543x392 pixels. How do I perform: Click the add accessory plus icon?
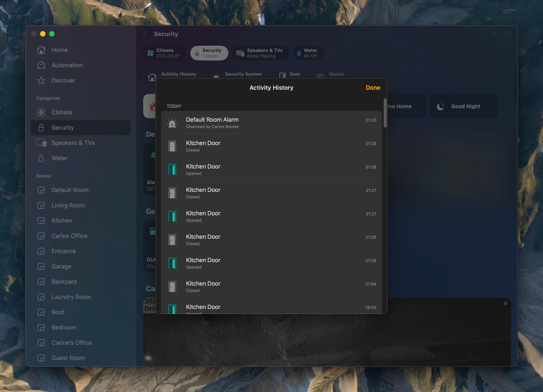click(x=494, y=34)
